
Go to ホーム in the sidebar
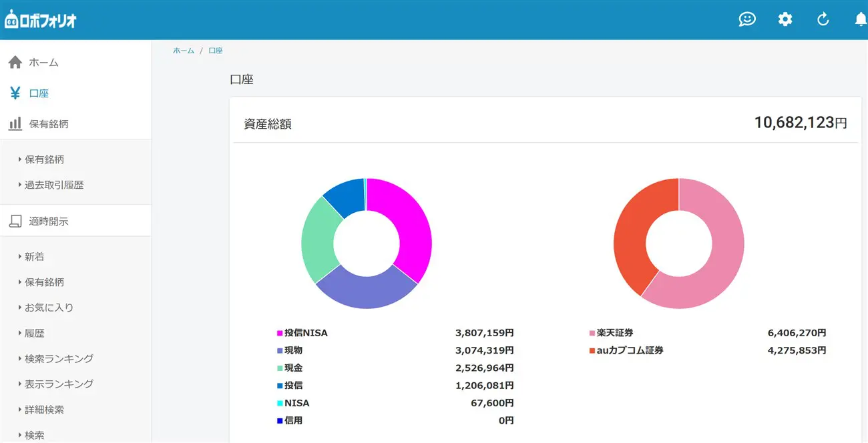pos(44,63)
